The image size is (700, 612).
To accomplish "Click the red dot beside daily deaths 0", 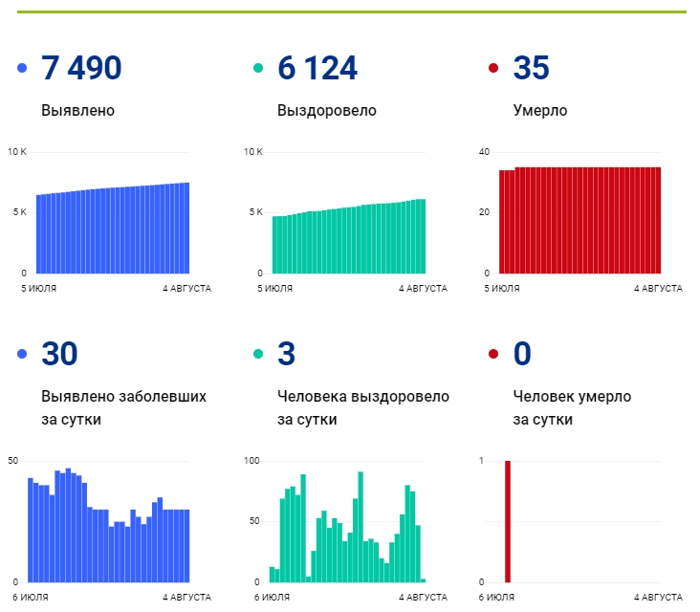I will coord(493,354).
